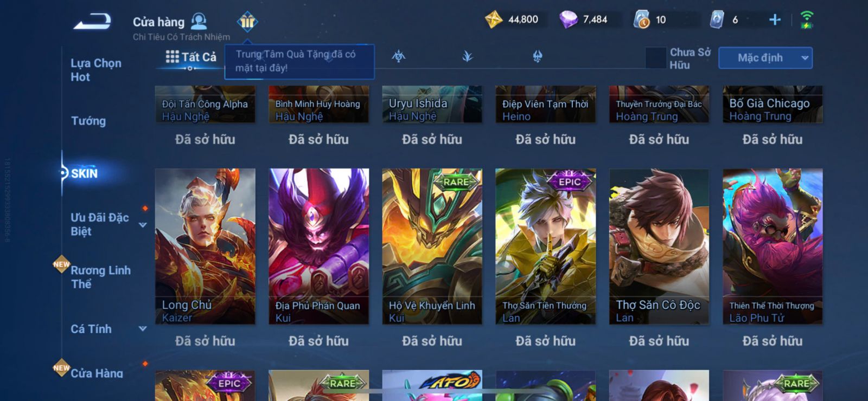Tap the gold coin currency icon
Image resolution: width=868 pixels, height=401 pixels.
click(494, 20)
